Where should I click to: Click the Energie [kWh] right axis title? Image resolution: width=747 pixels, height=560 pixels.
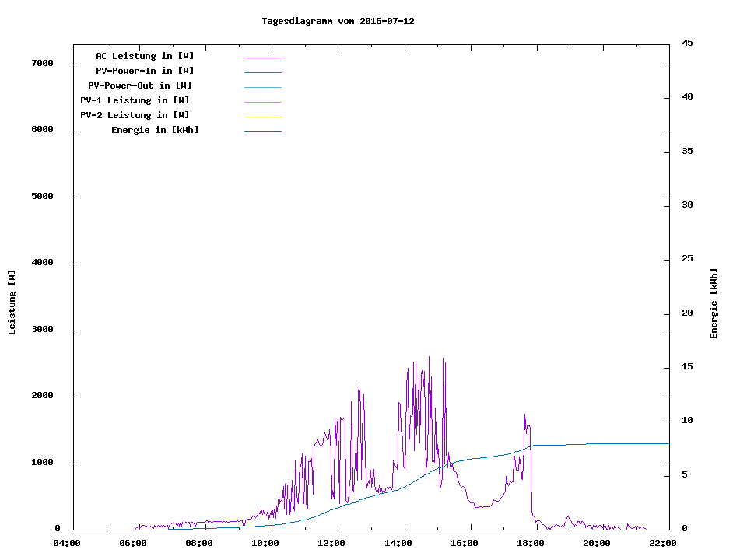(714, 303)
